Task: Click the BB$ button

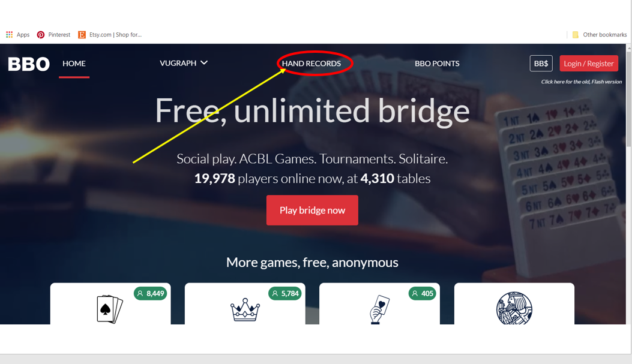Action: click(541, 64)
